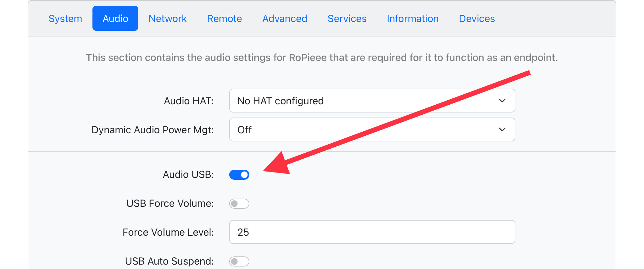The width and height of the screenshot is (644, 269).
Task: Open the Advanced settings tab
Action: click(285, 19)
